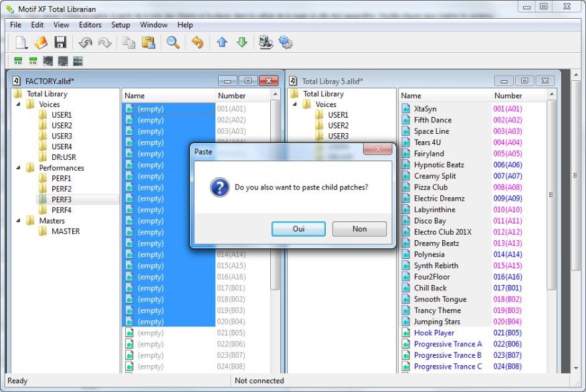Click the Copy toolbar icon
586x392 pixels.
128,43
